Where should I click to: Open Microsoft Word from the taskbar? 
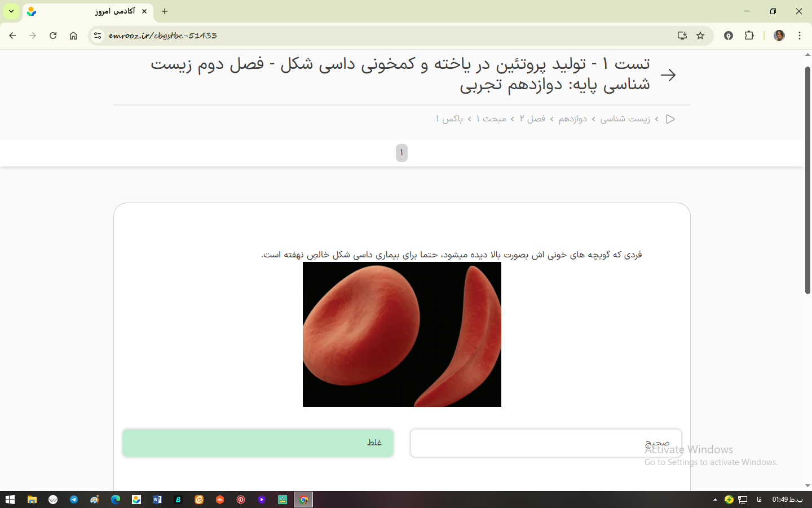click(157, 500)
